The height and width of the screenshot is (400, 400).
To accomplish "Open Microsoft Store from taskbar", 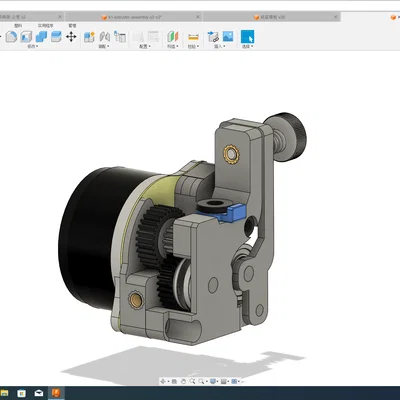I will [22, 393].
